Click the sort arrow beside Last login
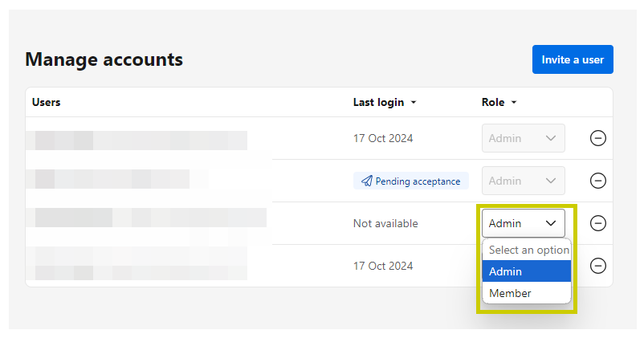 point(414,103)
